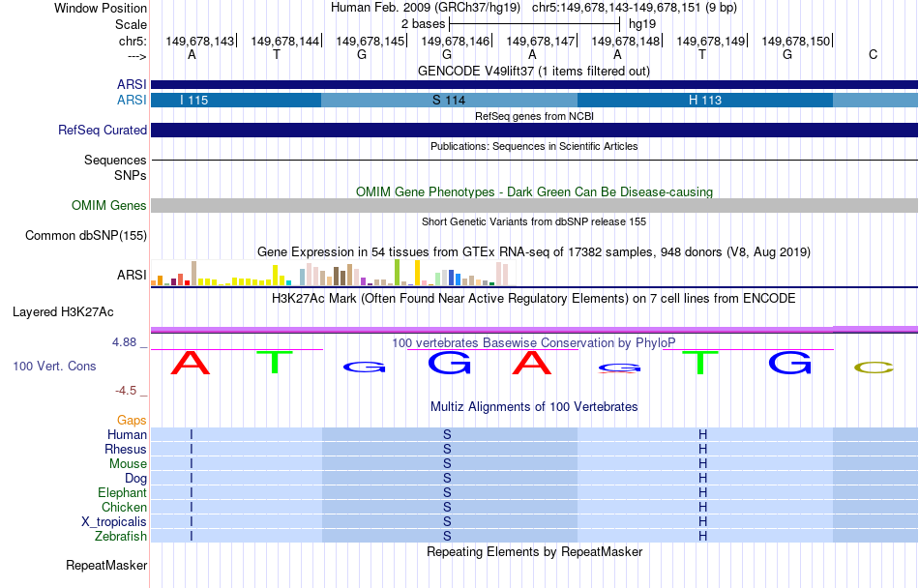Click the 2 bases scale bar
919x588 pixels.
coord(534,24)
